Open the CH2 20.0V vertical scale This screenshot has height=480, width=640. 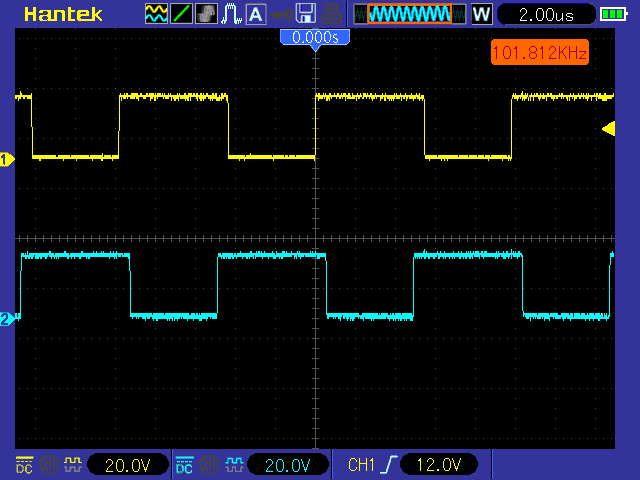tap(288, 465)
